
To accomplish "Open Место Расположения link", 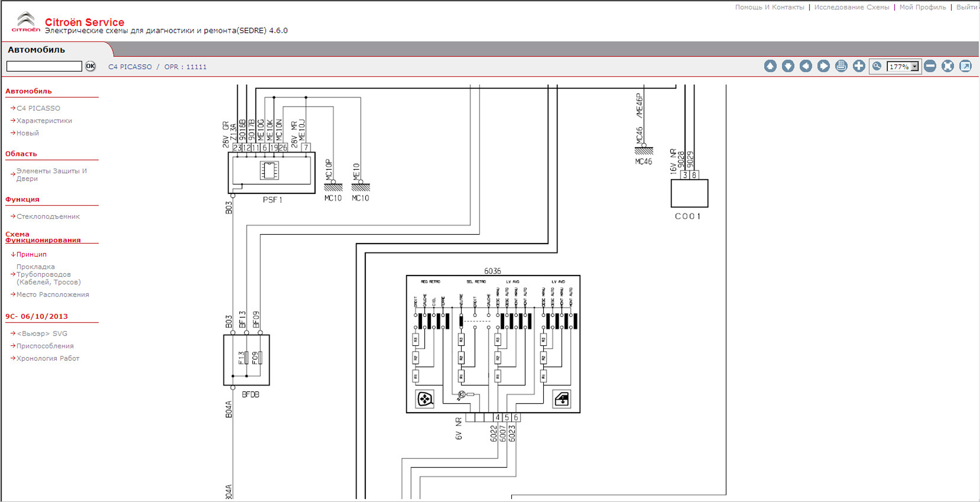I will [x=53, y=295].
